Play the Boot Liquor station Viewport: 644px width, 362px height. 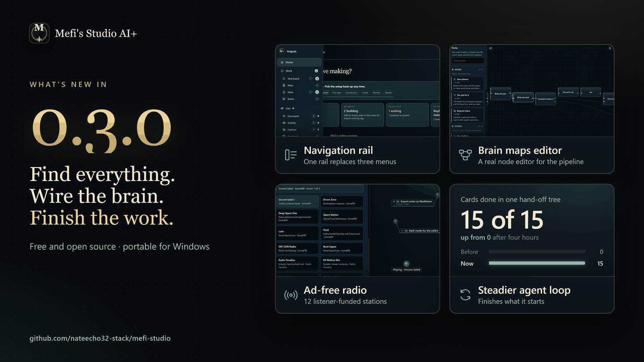(x=342, y=248)
